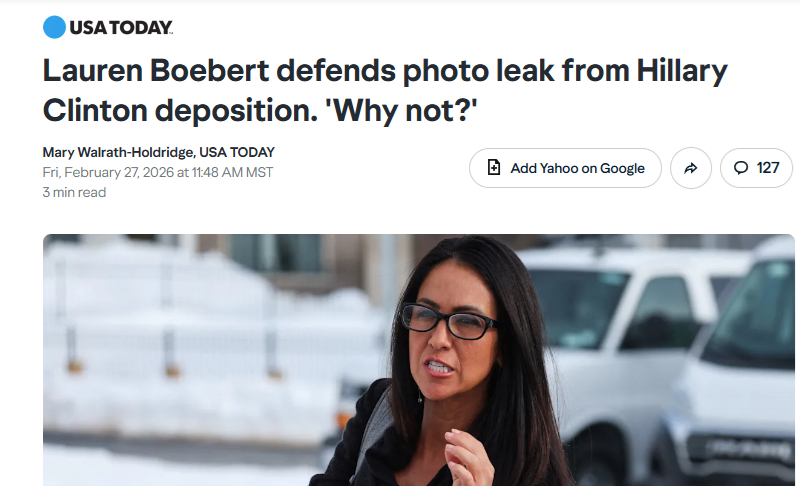This screenshot has width=800, height=486.
Task: Click the woman's face in the article photo
Action: [449, 337]
